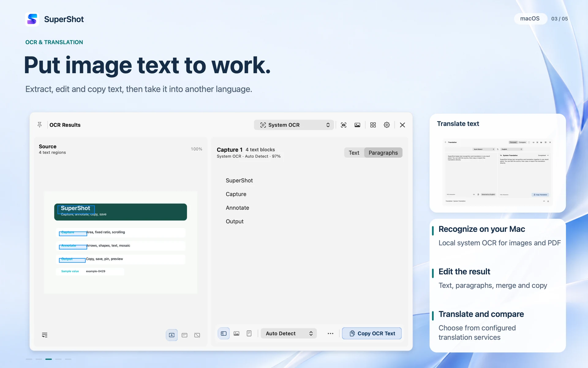The height and width of the screenshot is (368, 588).
Task: Click 'Local system OCR for images and PDF' text
Action: click(x=499, y=243)
